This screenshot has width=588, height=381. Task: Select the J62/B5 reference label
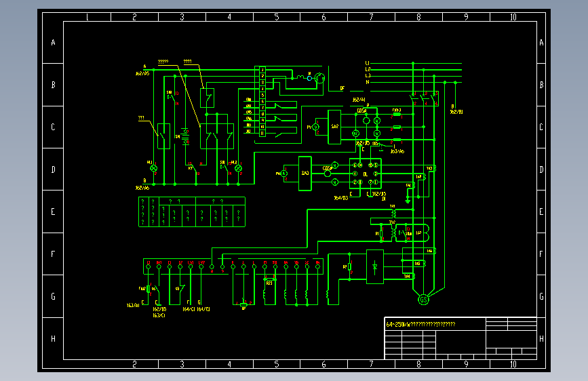pyautogui.click(x=159, y=309)
